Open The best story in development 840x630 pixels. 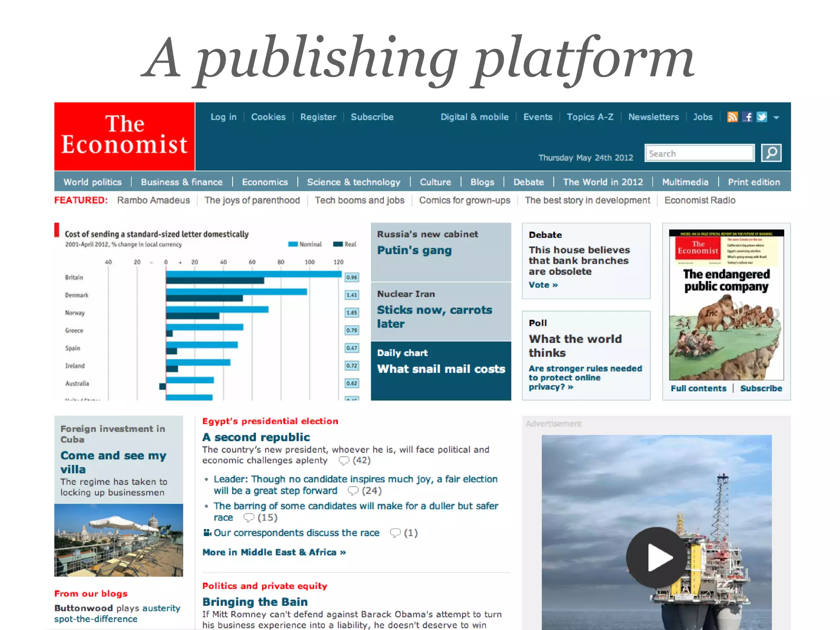587,200
